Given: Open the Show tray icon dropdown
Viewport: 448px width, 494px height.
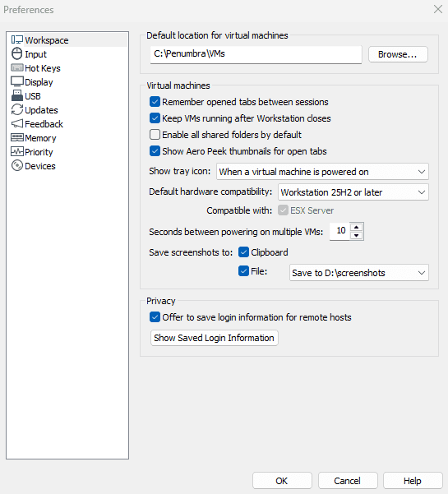Looking at the screenshot, I should [x=322, y=172].
